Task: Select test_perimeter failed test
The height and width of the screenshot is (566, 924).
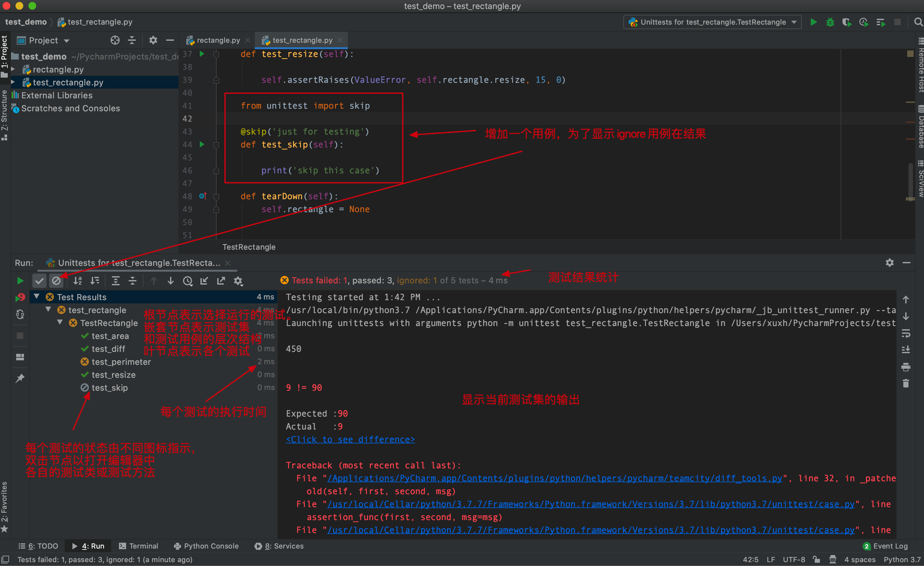Action: pos(121,362)
